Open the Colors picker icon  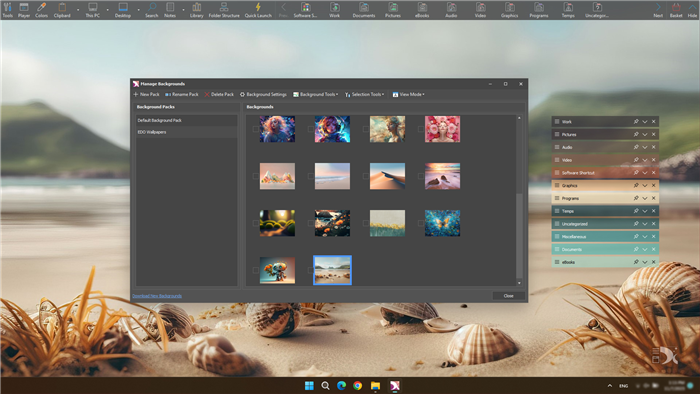42,9
